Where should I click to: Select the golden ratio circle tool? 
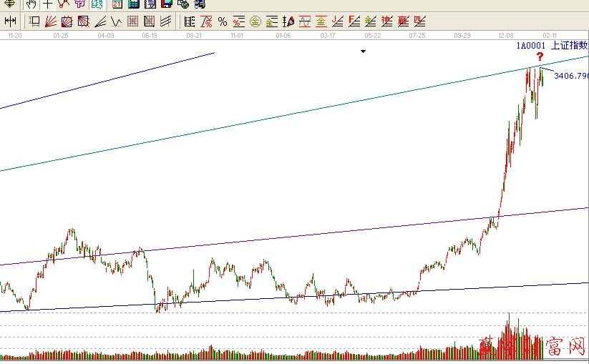[x=255, y=21]
